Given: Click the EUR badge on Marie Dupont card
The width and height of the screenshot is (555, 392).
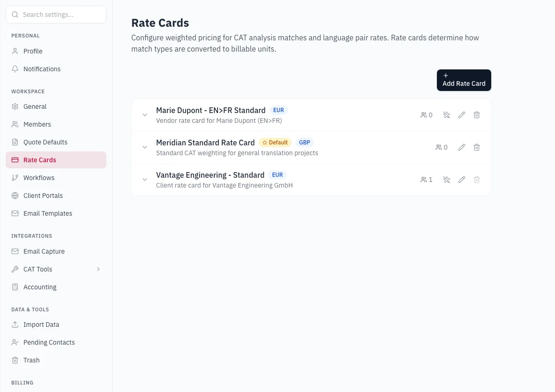Looking at the screenshot, I should click(278, 110).
